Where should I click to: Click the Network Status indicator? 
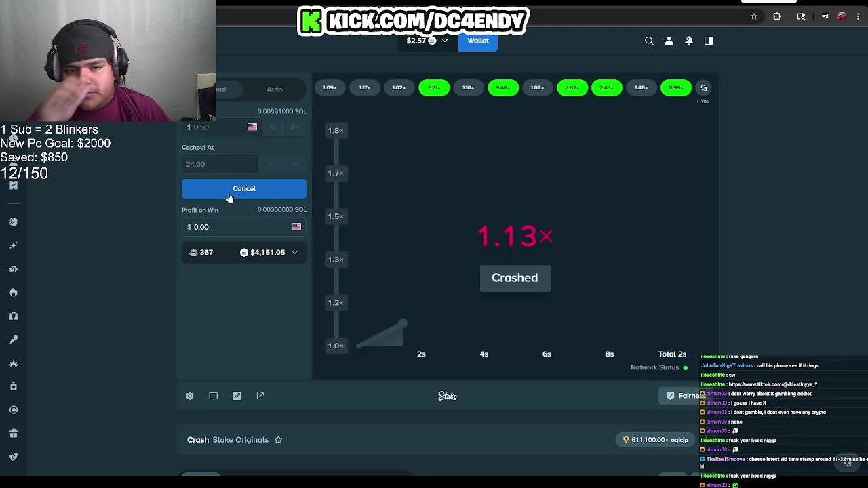point(659,367)
